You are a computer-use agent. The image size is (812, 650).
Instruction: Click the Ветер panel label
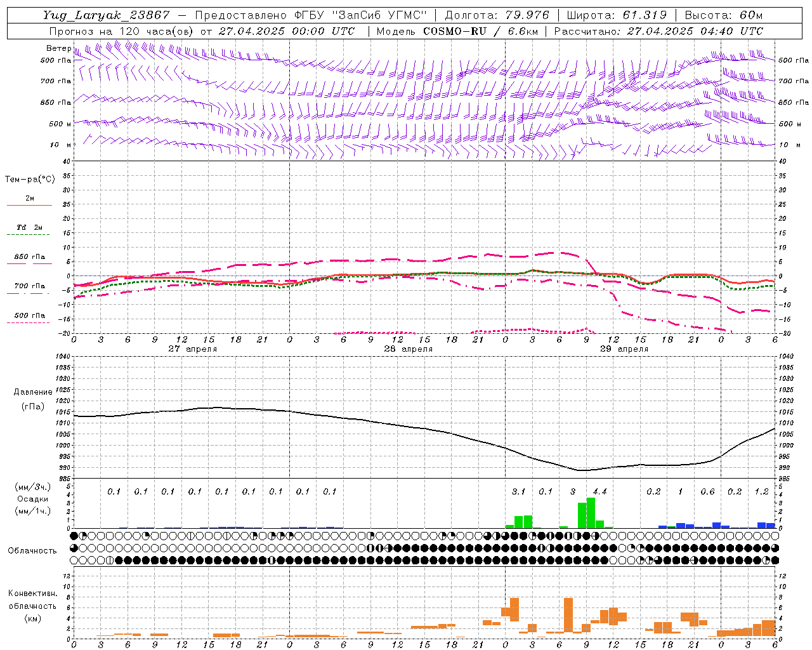(58, 48)
